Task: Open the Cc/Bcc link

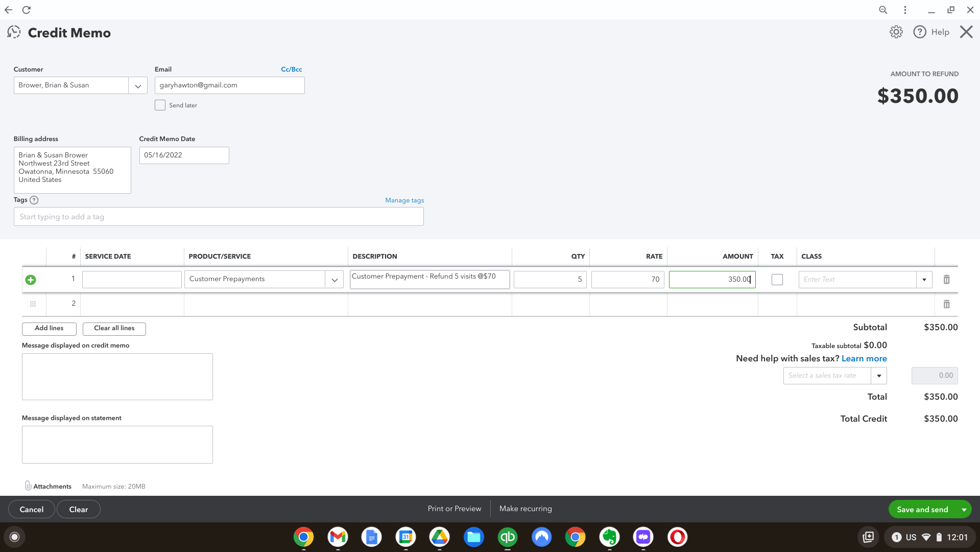Action: [292, 70]
